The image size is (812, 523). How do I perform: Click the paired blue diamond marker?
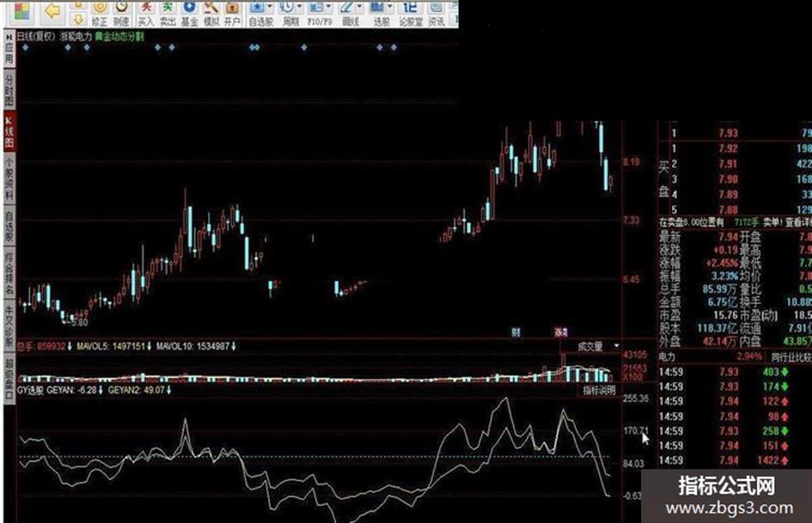[x=254, y=47]
